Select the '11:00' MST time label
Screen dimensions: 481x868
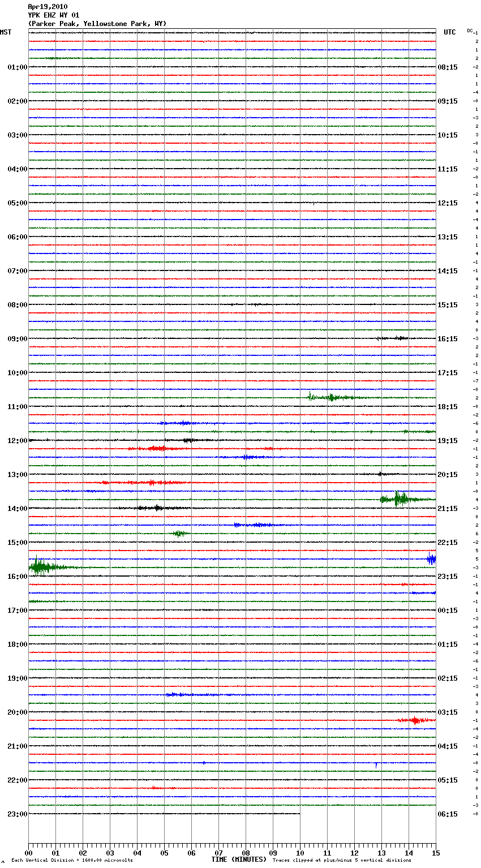(18, 407)
